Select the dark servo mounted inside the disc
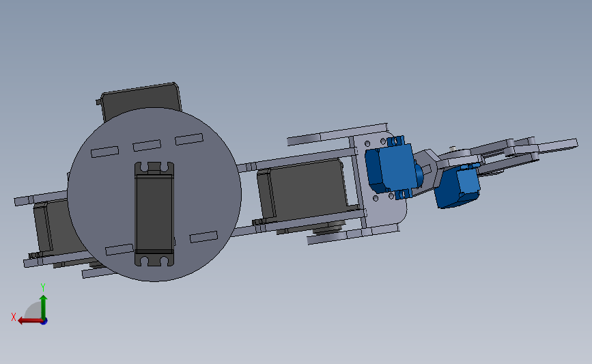 pyautogui.click(x=154, y=214)
